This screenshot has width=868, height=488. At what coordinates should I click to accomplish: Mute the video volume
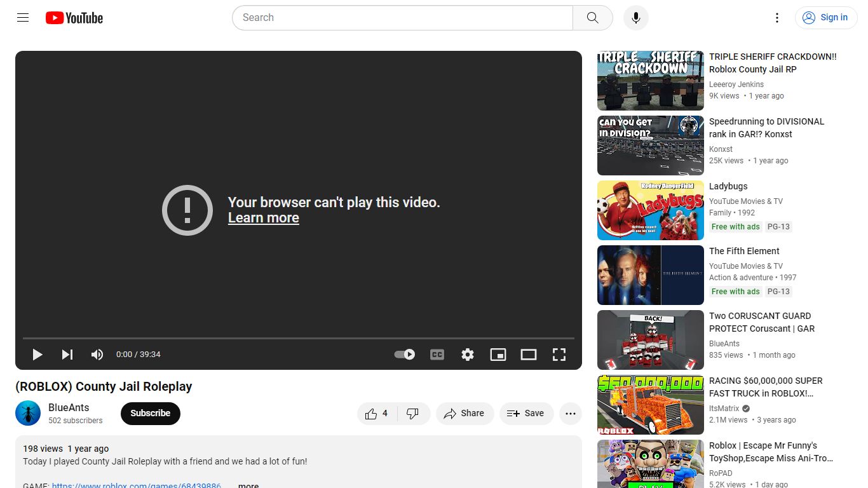click(x=97, y=355)
